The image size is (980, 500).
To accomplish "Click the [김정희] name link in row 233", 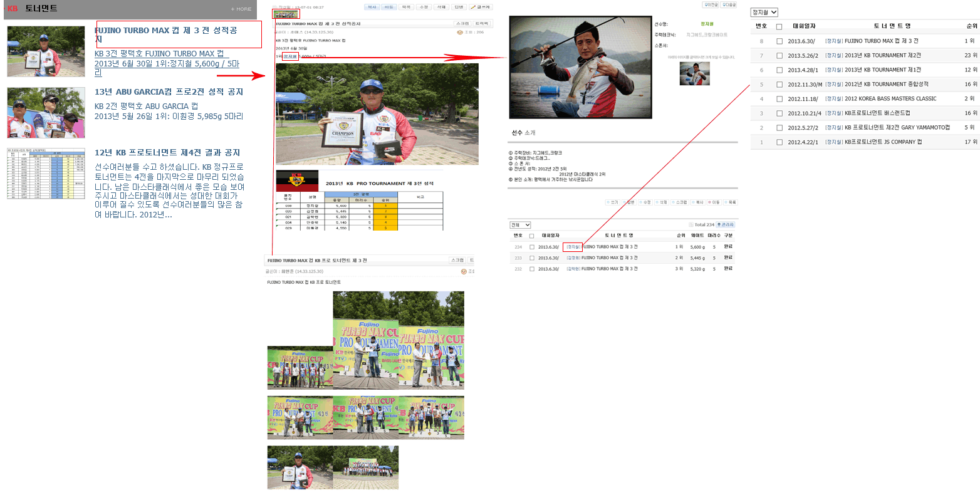I will [573, 258].
